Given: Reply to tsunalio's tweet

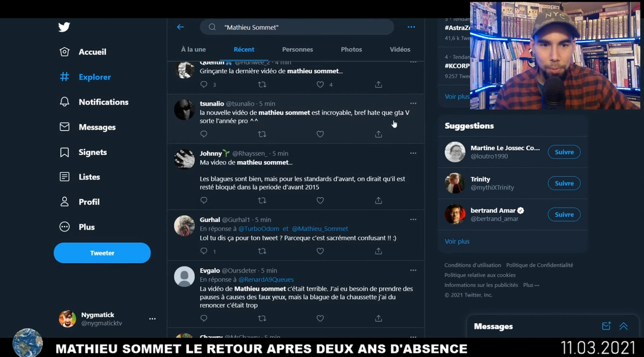Looking at the screenshot, I should tap(204, 134).
